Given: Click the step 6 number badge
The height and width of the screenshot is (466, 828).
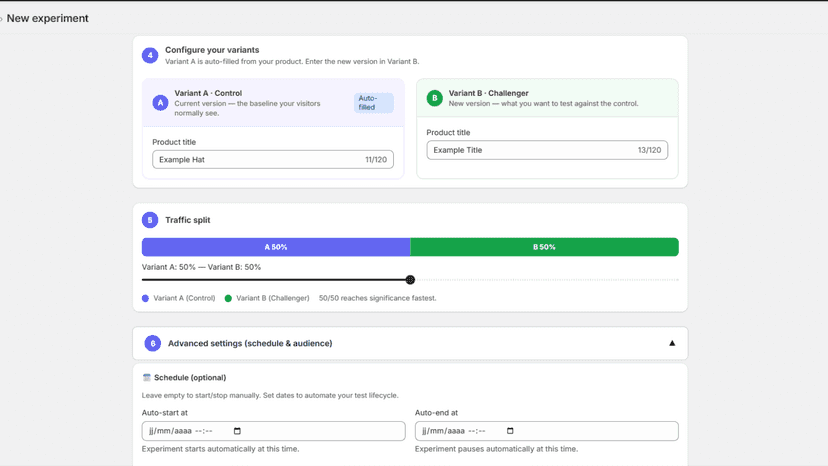Looking at the screenshot, I should (153, 343).
